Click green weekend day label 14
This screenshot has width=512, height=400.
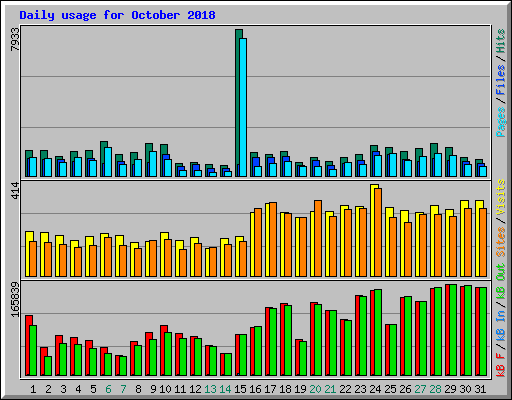click(225, 389)
